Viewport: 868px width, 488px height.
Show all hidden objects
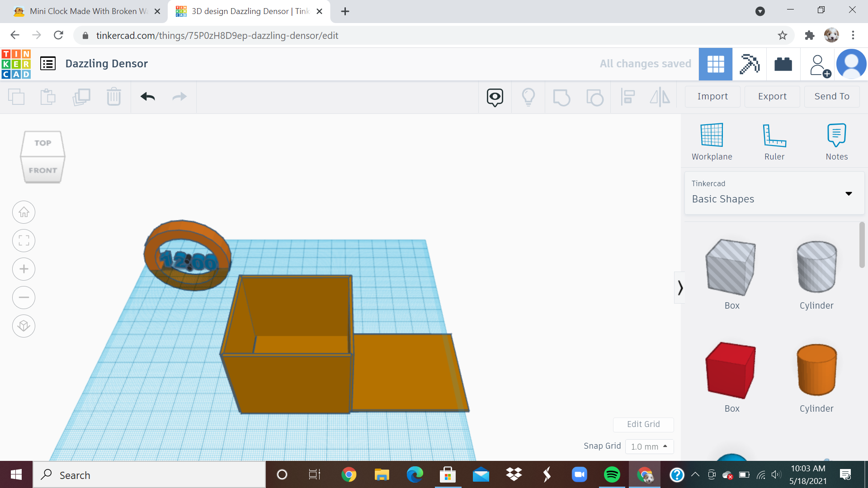tap(495, 97)
